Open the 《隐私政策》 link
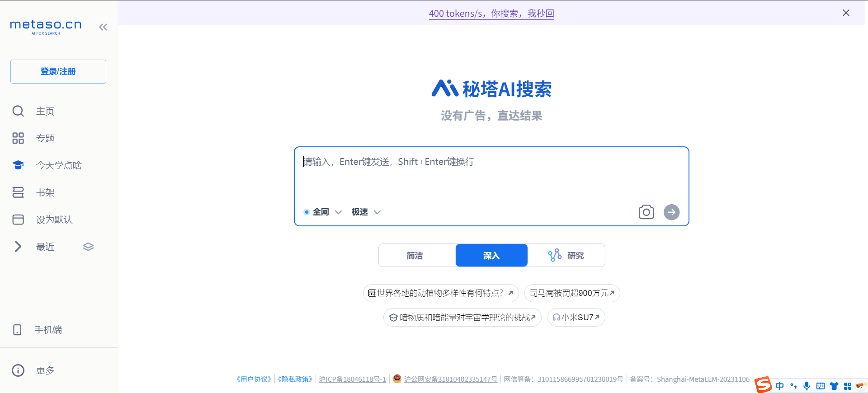 [295, 379]
